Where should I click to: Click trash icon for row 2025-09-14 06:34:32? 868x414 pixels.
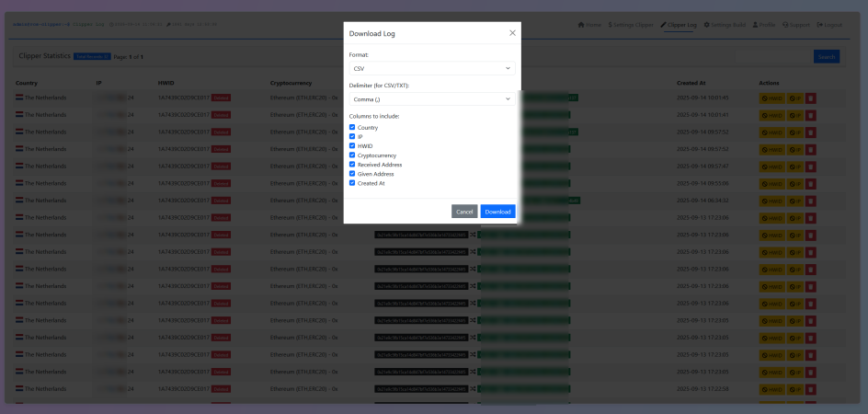(x=810, y=201)
